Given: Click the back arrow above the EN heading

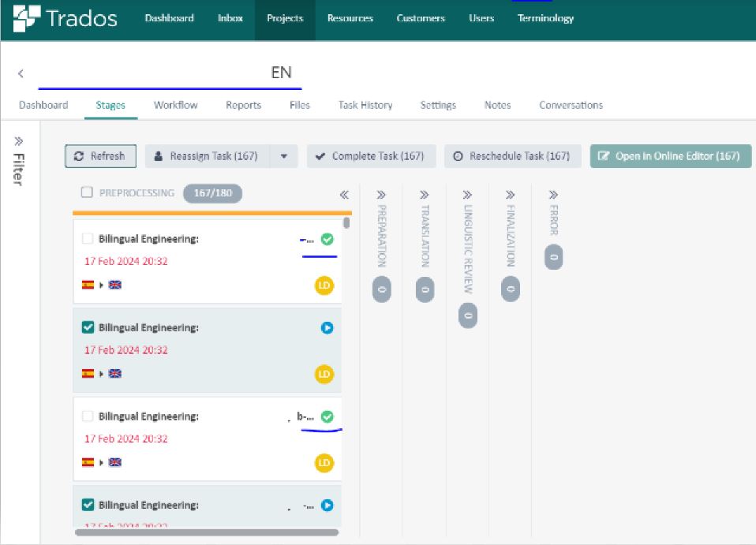Looking at the screenshot, I should click(21, 73).
